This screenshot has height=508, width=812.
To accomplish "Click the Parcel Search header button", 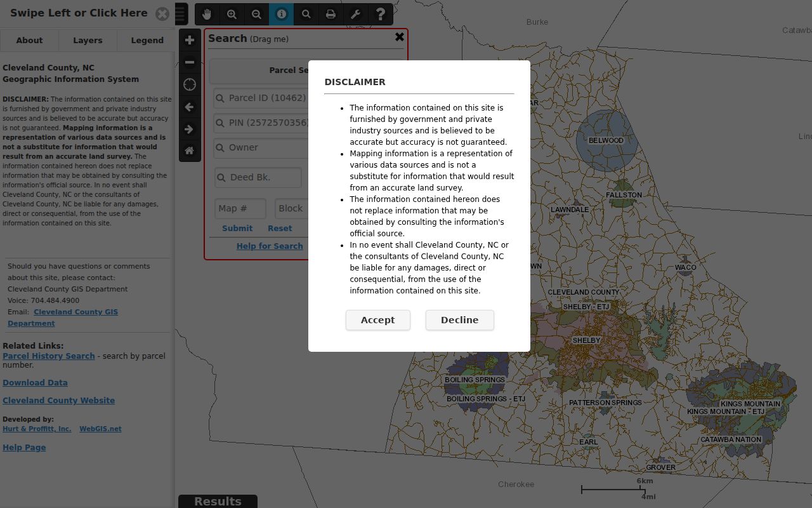I will click(306, 70).
